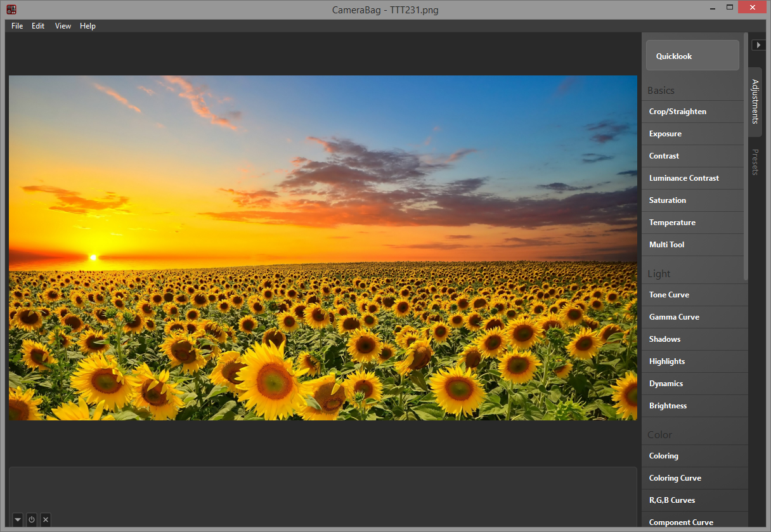The width and height of the screenshot is (771, 532).
Task: Add a Crop/Straighten adjustment
Action: [x=692, y=112]
